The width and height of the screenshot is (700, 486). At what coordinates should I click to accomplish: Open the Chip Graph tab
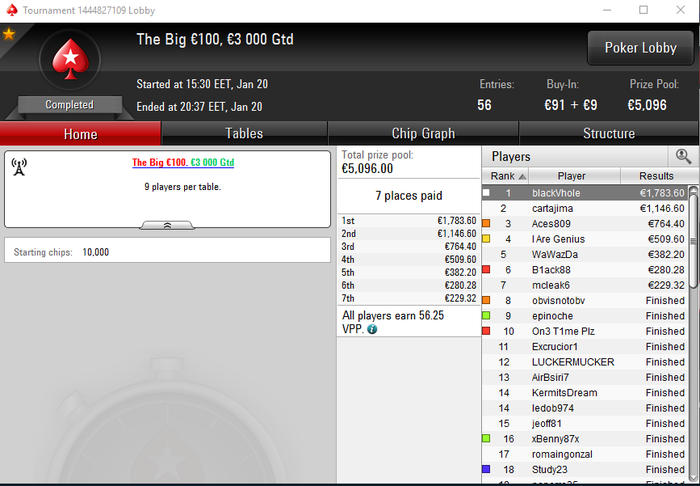[423, 133]
